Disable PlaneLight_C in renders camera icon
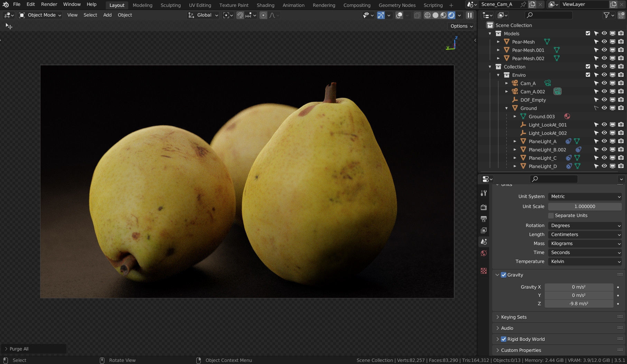 click(621, 158)
